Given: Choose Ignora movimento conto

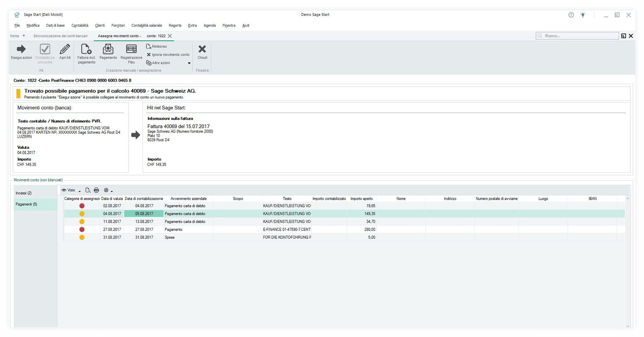Looking at the screenshot, I should click(x=168, y=55).
